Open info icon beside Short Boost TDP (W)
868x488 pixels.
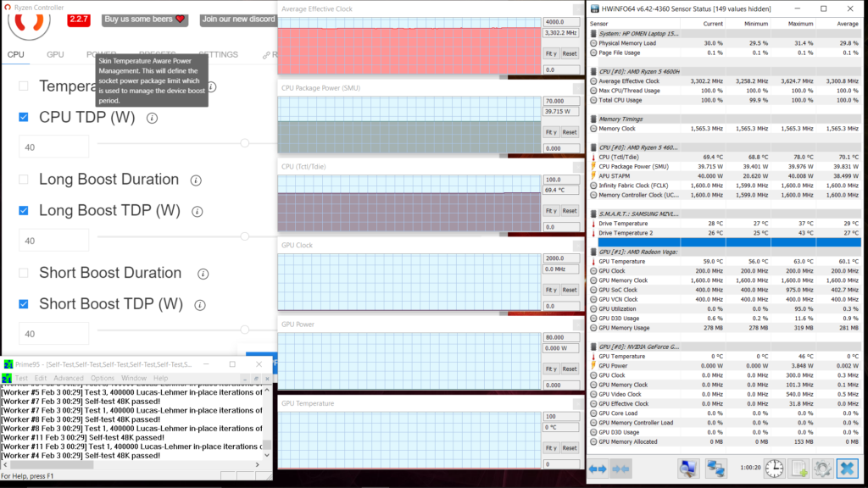[x=200, y=305]
